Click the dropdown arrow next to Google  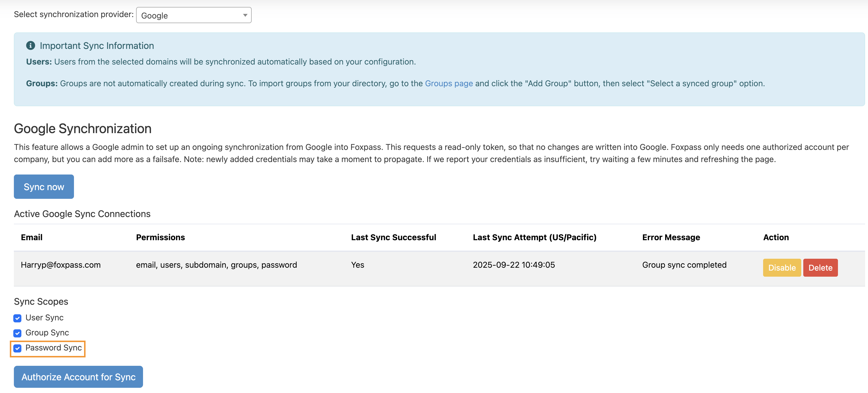[245, 15]
